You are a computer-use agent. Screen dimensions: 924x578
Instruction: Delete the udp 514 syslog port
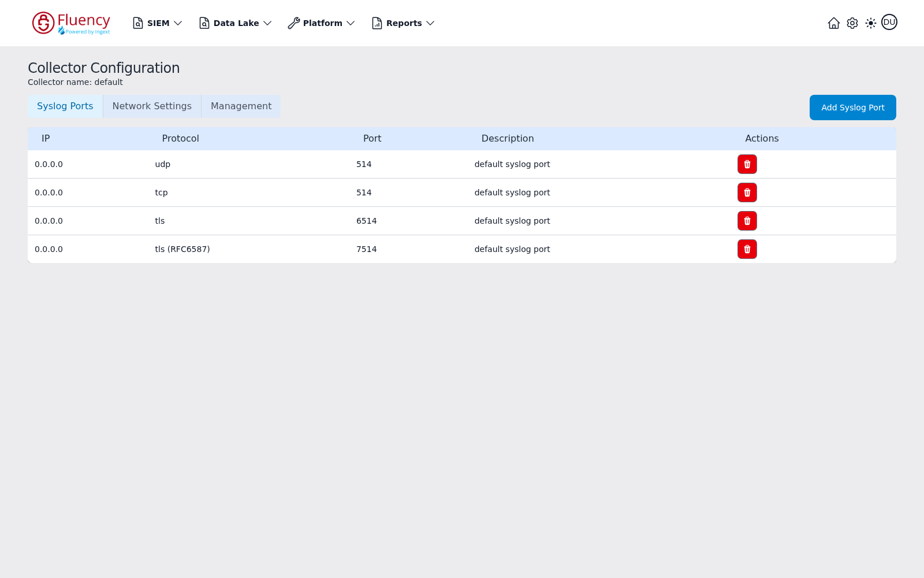pyautogui.click(x=747, y=164)
